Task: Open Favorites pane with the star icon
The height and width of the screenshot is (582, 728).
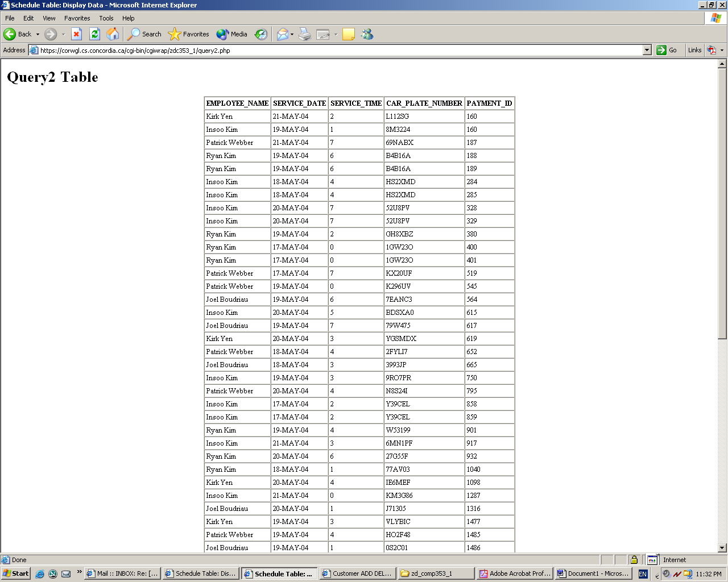Action: [x=189, y=34]
